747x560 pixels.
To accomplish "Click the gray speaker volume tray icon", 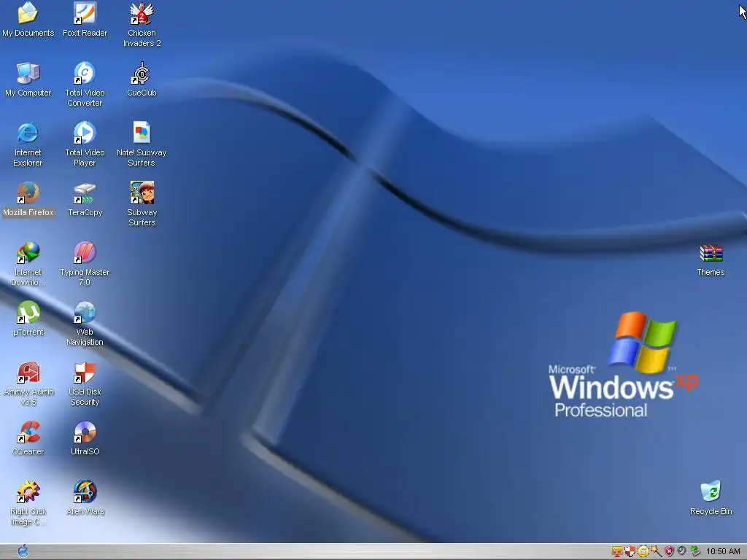I will [682, 551].
